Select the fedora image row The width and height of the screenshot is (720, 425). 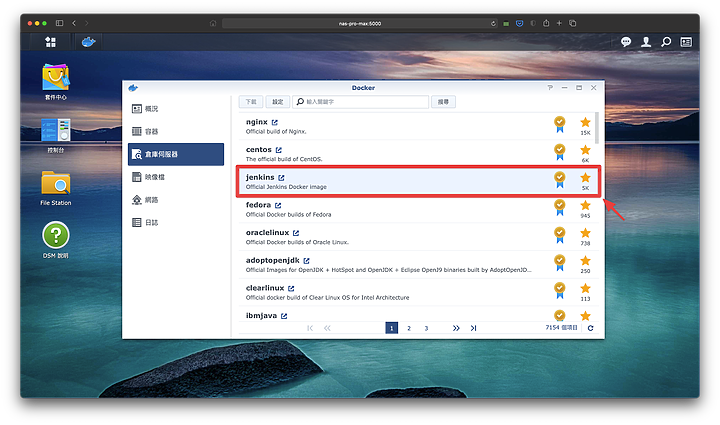coord(418,209)
